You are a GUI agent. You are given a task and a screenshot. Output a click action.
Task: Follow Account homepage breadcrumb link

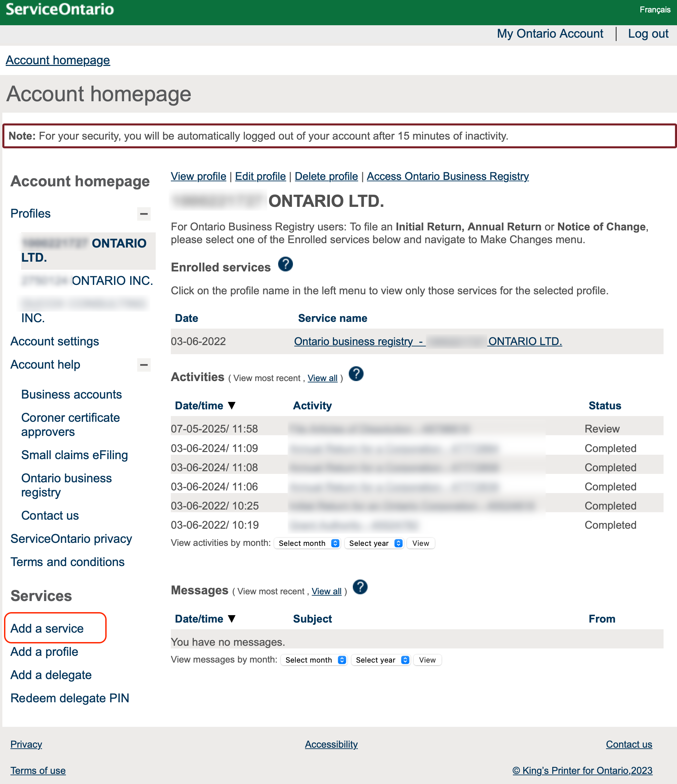(58, 60)
